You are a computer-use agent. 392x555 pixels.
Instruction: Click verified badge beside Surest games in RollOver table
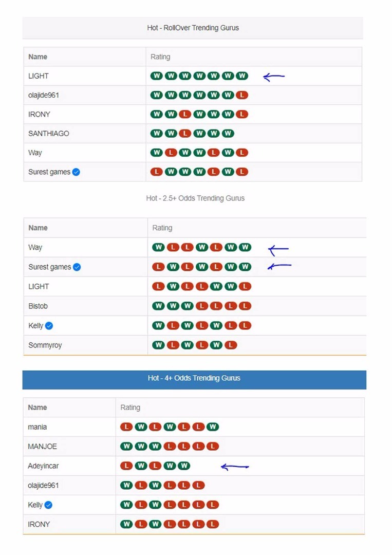point(76,172)
